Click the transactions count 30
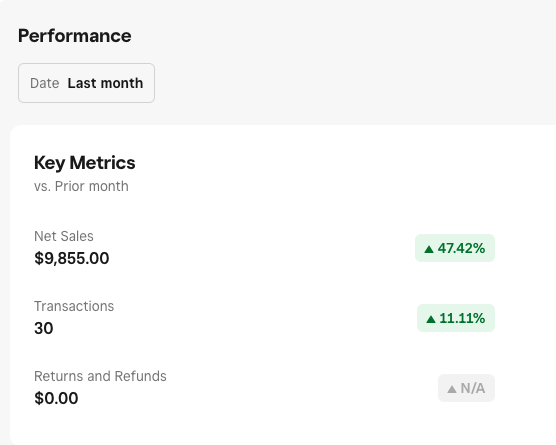This screenshot has height=445, width=556. (x=44, y=328)
